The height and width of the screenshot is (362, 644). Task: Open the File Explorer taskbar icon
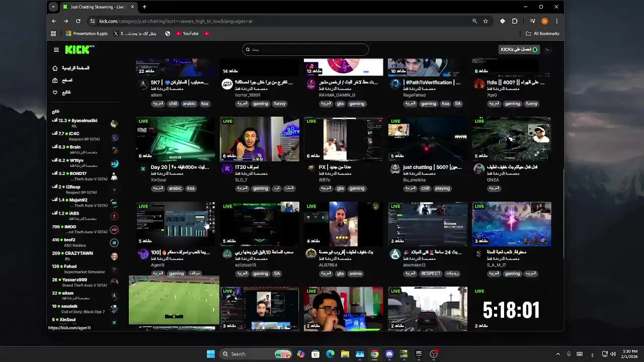345,354
